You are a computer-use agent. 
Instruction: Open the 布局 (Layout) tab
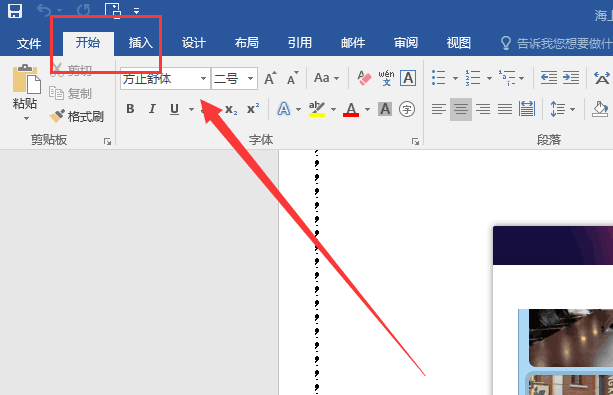click(x=246, y=43)
